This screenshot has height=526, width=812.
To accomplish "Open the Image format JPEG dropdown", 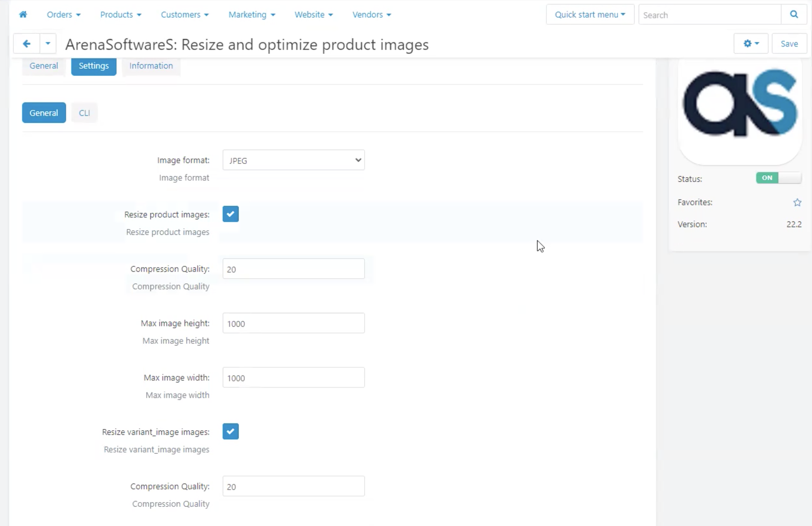I will point(294,160).
